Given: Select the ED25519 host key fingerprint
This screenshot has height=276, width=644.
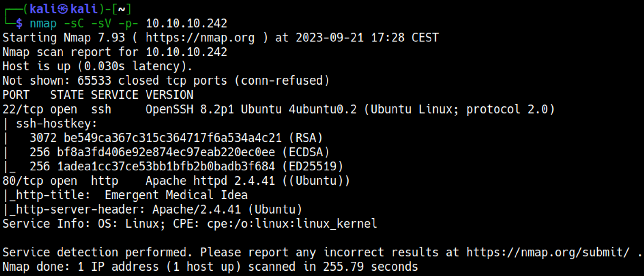Looking at the screenshot, I should [x=166, y=167].
